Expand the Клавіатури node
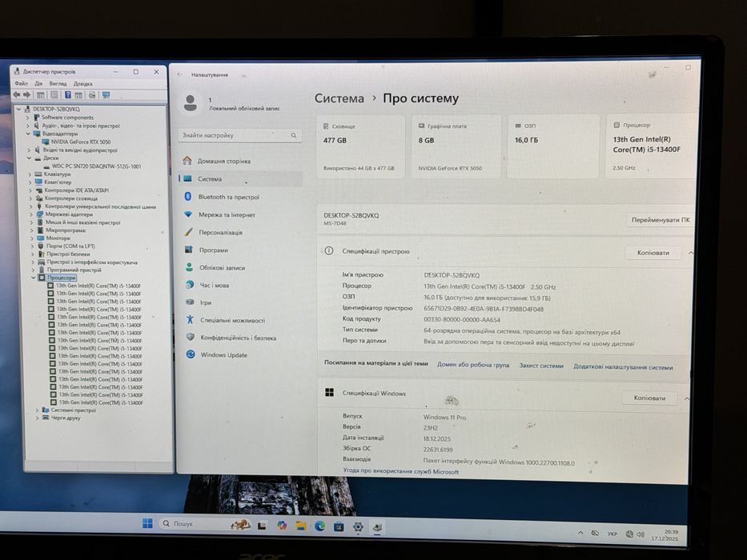Image resolution: width=747 pixels, height=560 pixels. [x=30, y=174]
